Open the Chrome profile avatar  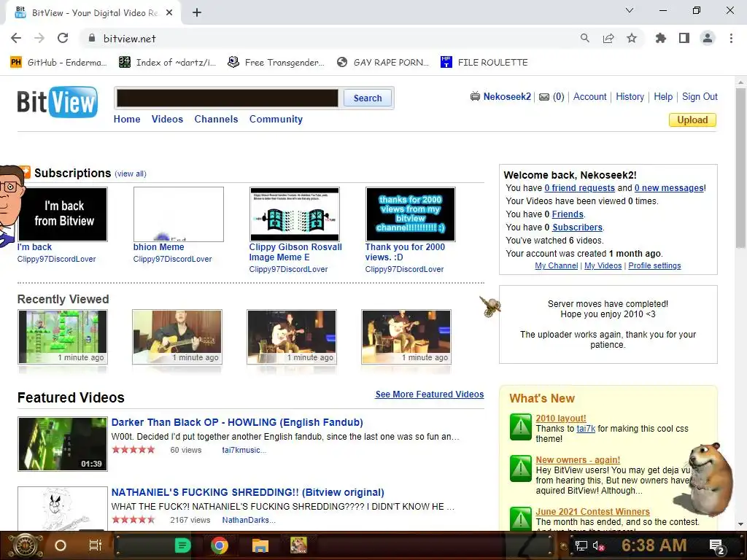708,39
